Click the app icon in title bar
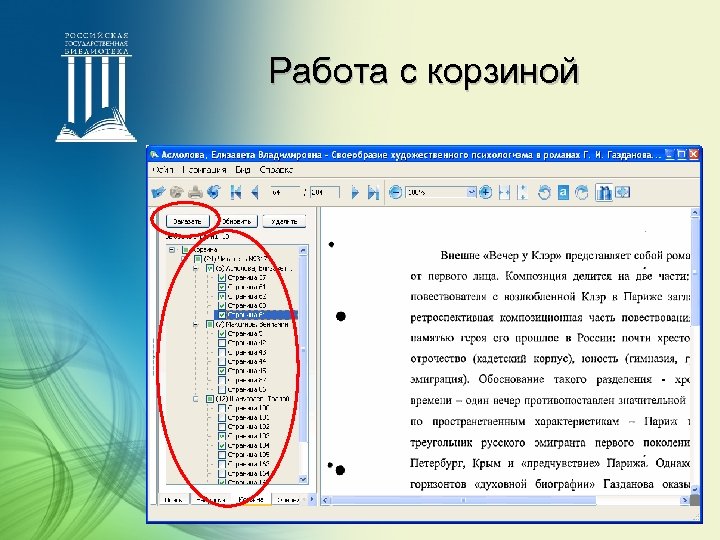Image resolution: width=720 pixels, height=540 pixels. (x=155, y=155)
